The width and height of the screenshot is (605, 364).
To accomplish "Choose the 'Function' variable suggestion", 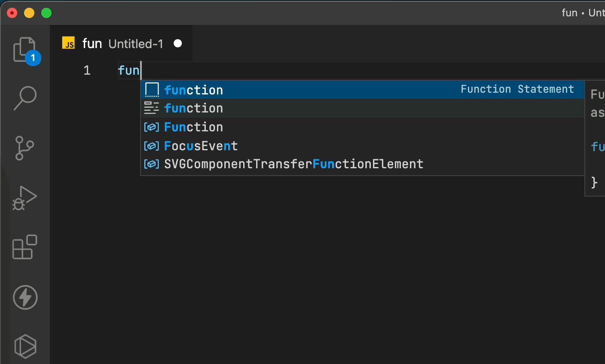I will pyautogui.click(x=363, y=127).
